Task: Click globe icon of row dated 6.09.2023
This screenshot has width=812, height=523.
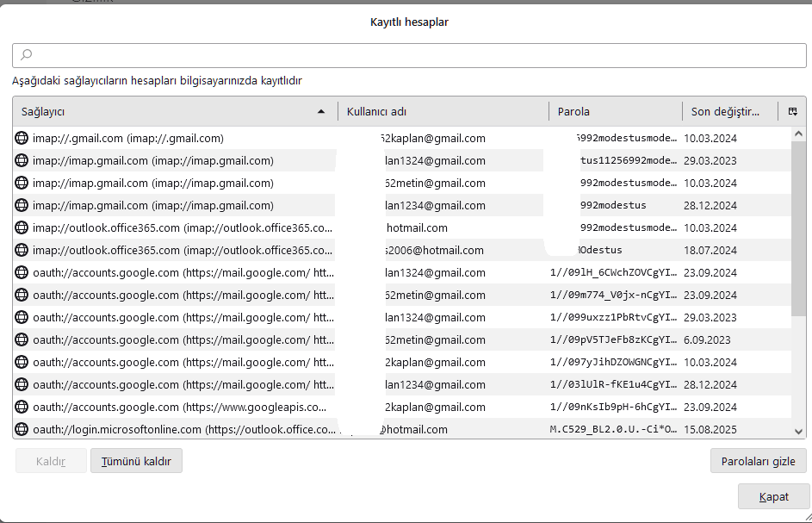Action: [x=22, y=339]
